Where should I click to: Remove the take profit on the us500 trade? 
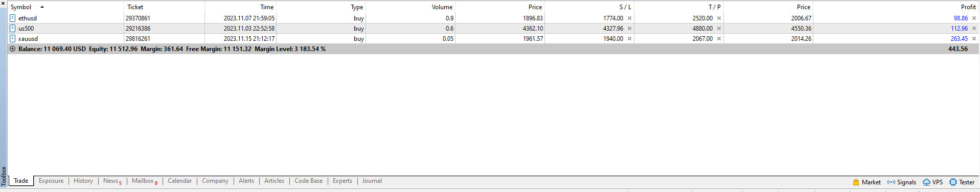tap(719, 29)
